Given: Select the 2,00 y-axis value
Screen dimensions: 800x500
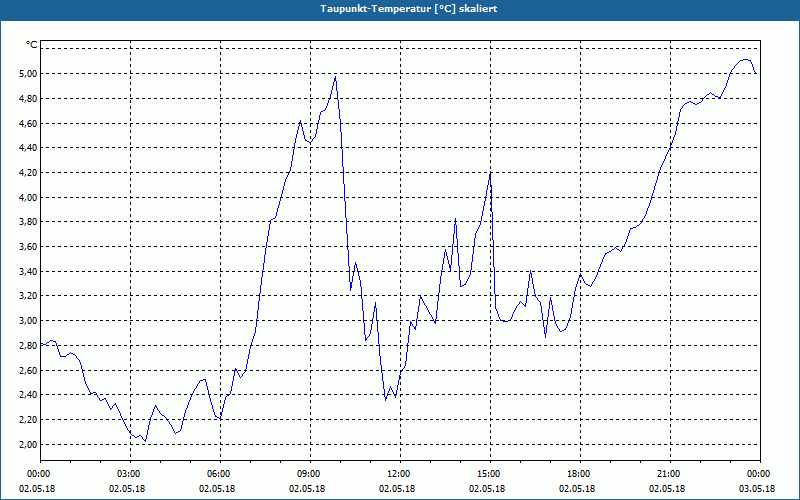Looking at the screenshot, I should point(28,444).
